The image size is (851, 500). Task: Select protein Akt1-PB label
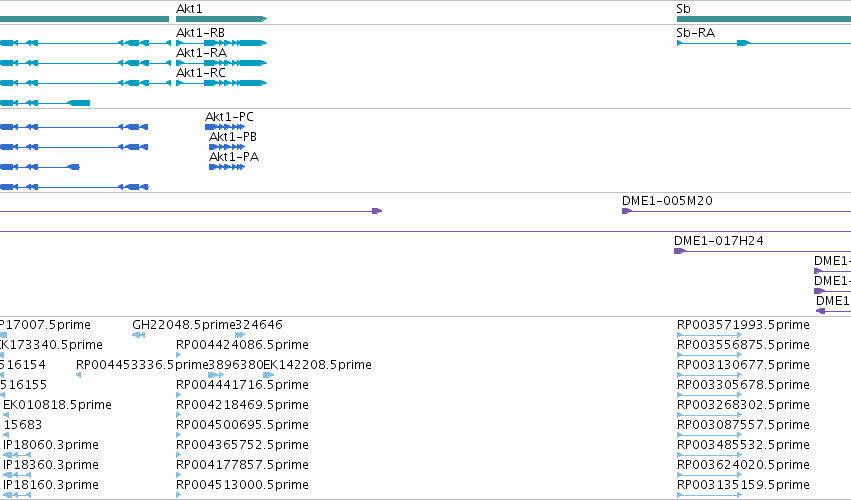tap(233, 137)
